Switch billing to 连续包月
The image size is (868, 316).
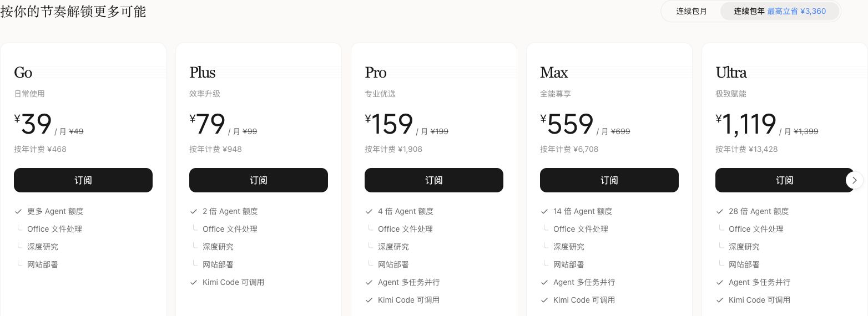coord(692,11)
